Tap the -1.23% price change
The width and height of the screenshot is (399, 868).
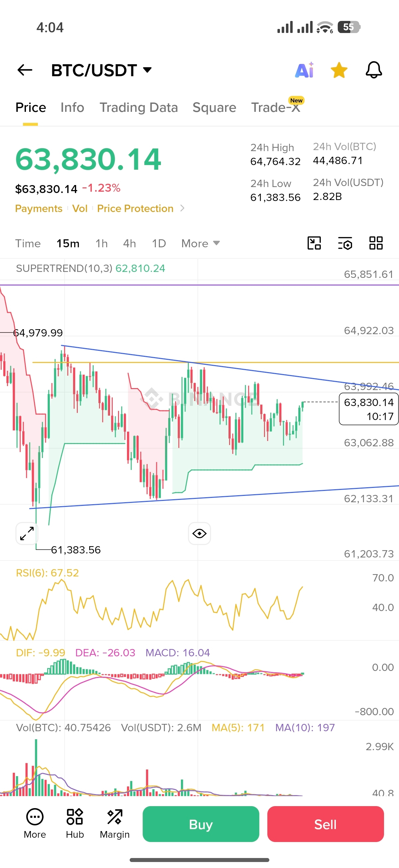point(101,188)
